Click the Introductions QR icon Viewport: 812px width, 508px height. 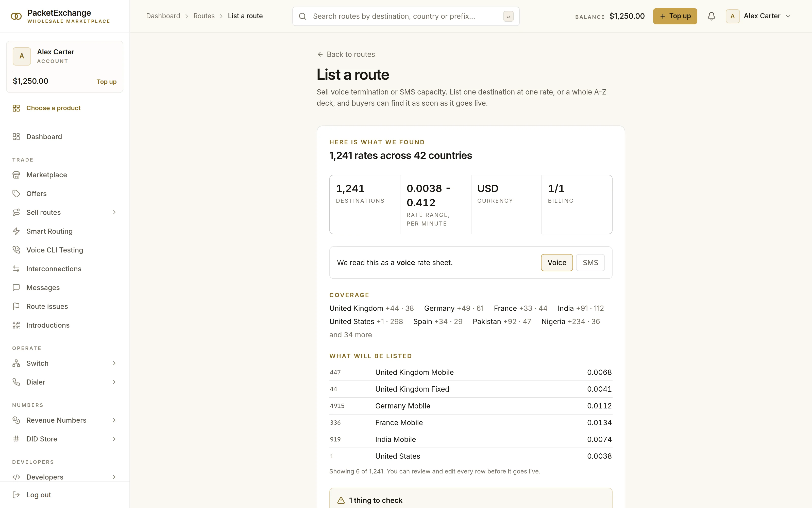click(16, 325)
